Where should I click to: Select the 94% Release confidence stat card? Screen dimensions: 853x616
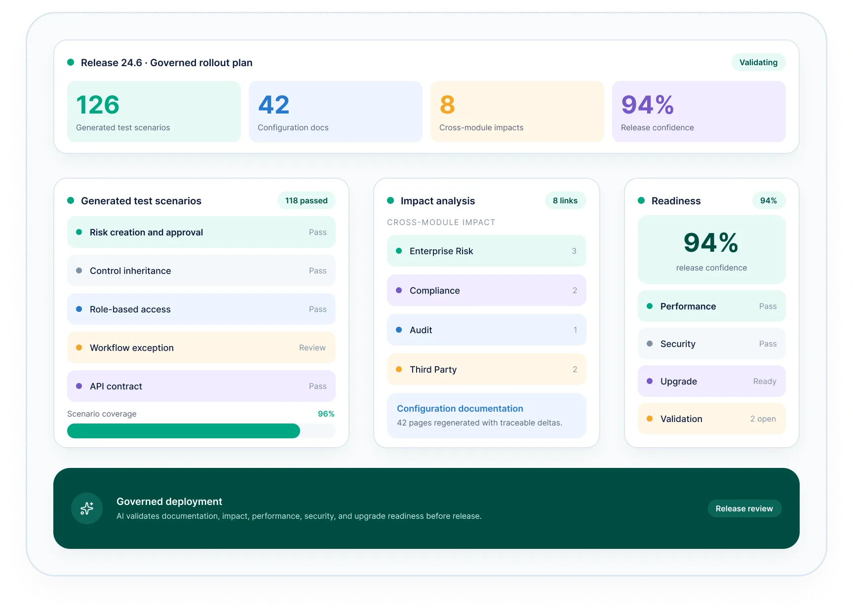point(699,112)
